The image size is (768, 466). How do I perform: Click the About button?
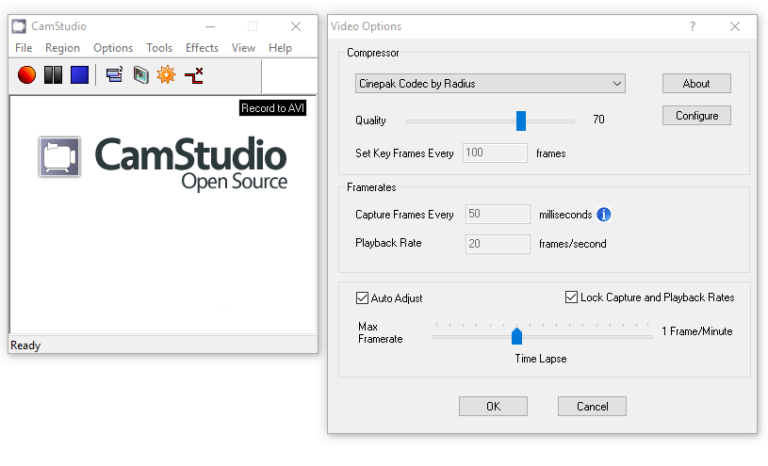pyautogui.click(x=696, y=84)
